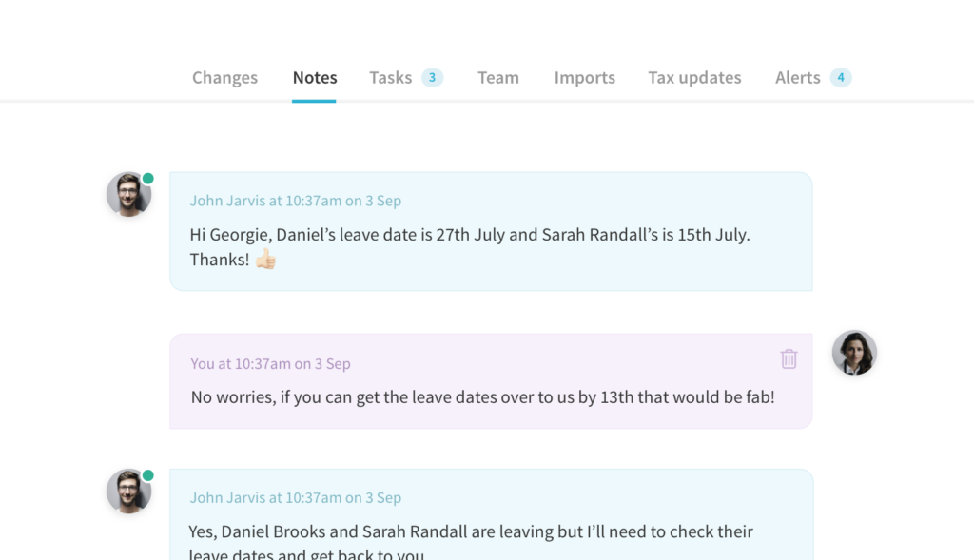Click John Jarvis's avatar beside the bottom note
This screenshot has height=560, width=974.
pos(128,492)
